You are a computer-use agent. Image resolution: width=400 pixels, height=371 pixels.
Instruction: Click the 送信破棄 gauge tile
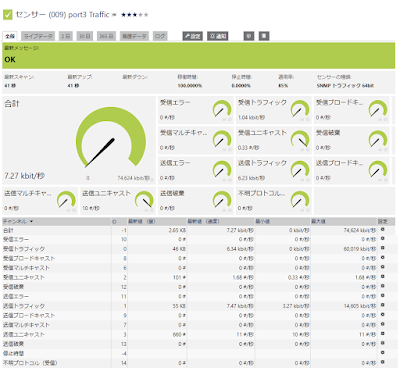[x=196, y=201]
